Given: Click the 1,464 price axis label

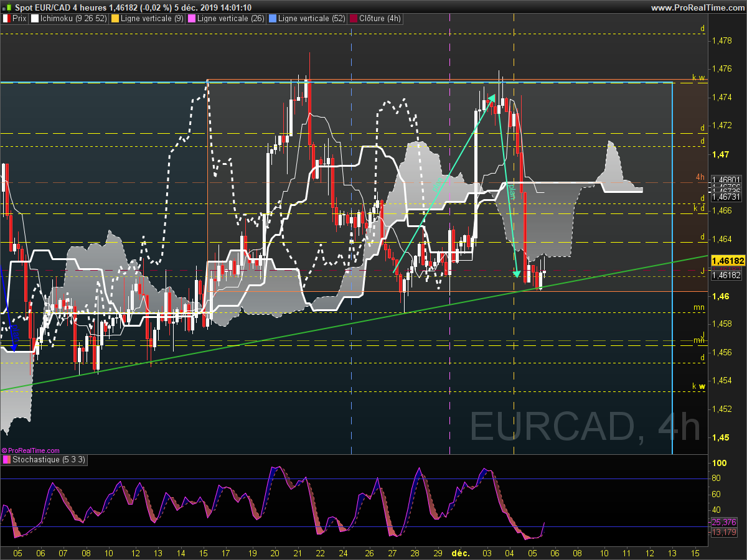Looking at the screenshot, I should [722, 239].
